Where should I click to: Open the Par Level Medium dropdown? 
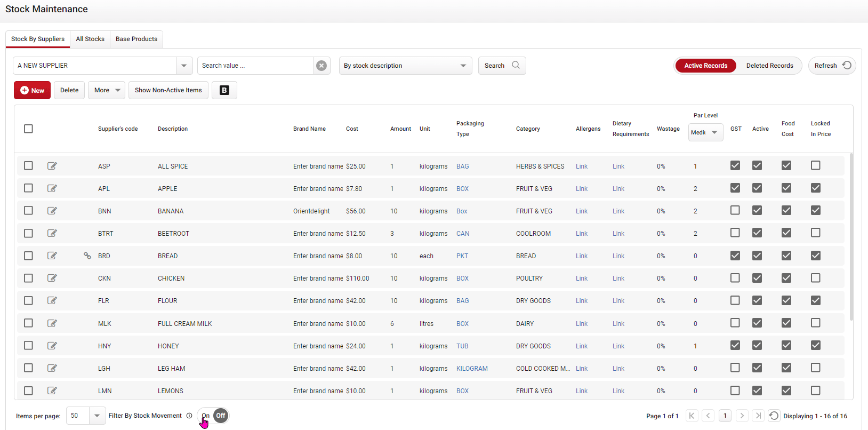[706, 132]
